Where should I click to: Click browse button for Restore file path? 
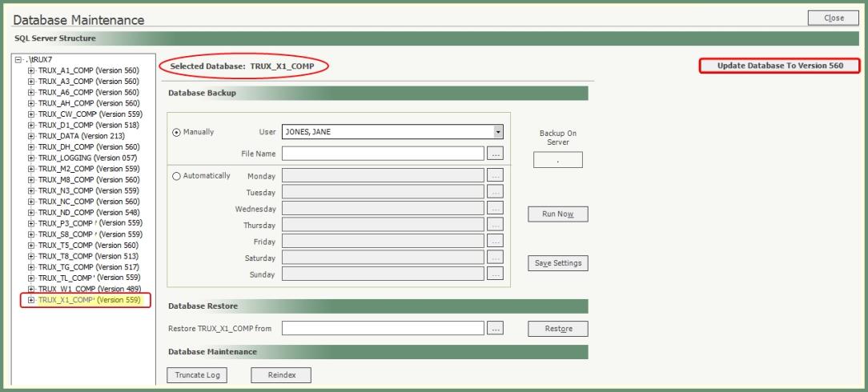pos(496,328)
